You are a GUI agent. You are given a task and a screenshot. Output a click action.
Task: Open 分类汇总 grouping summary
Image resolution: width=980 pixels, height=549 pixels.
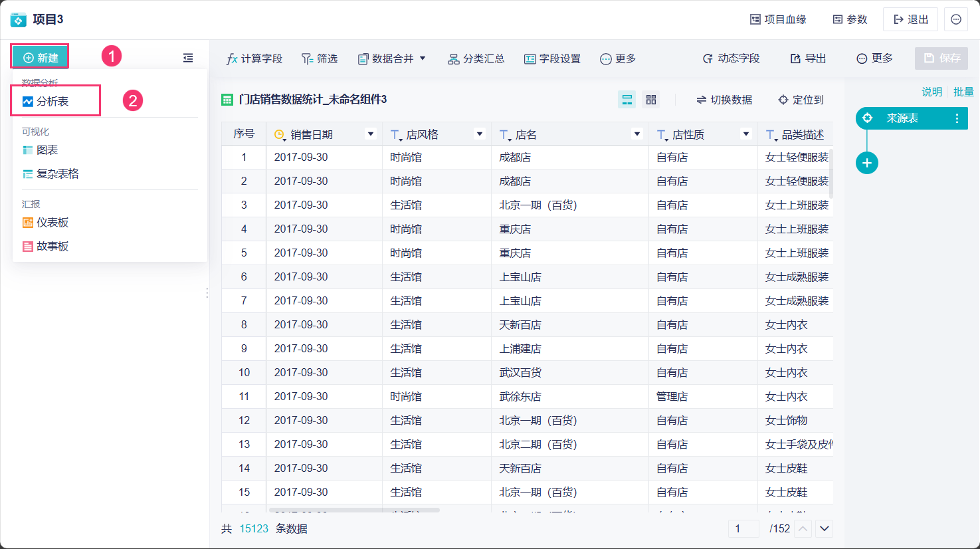(x=476, y=58)
